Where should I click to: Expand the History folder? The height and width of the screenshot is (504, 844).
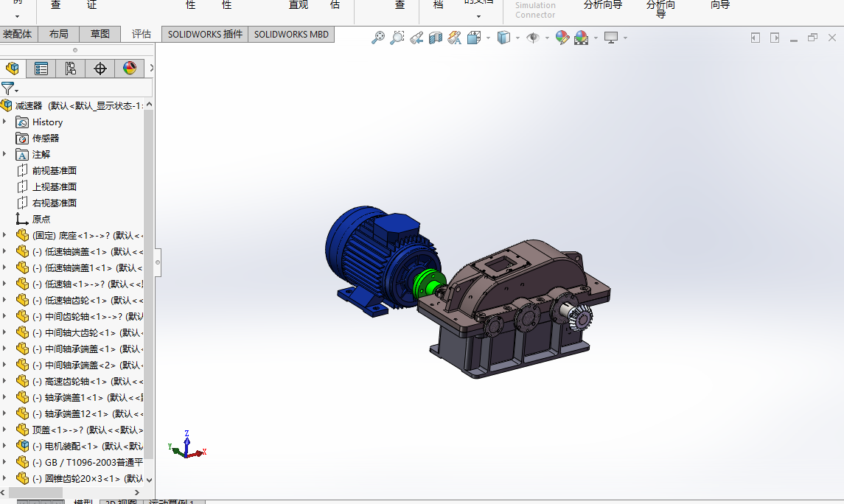click(x=5, y=122)
